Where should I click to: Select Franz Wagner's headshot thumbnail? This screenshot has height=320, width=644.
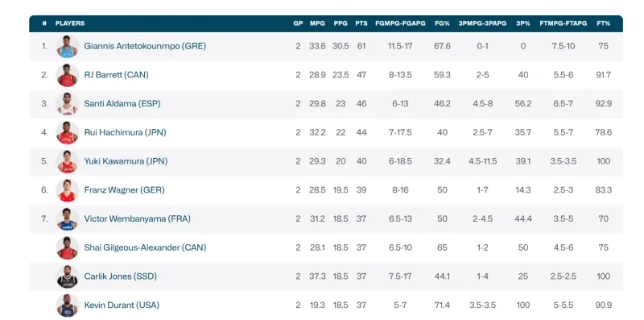(x=67, y=190)
